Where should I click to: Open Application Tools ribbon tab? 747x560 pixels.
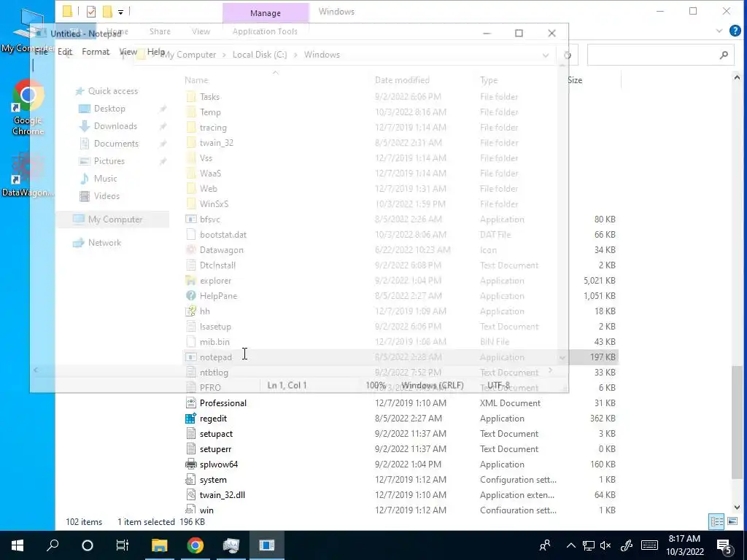265,31
